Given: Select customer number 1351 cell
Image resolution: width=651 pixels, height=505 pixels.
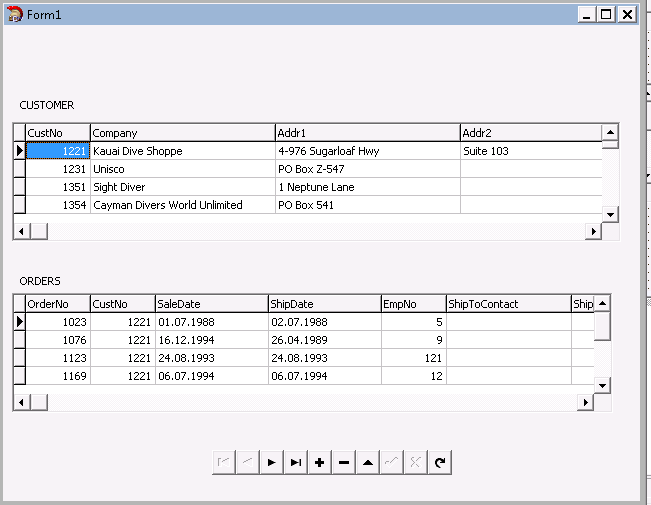Looking at the screenshot, I should pos(58,187).
